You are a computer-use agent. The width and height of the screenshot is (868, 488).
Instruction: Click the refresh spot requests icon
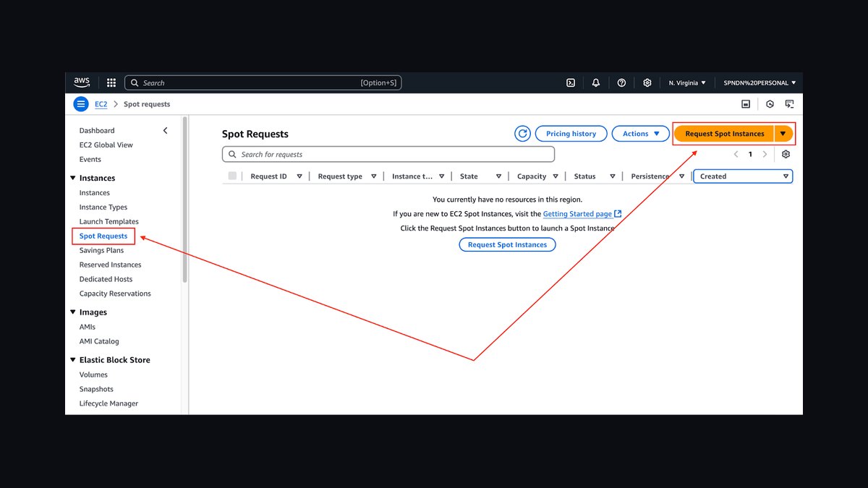[x=522, y=134]
